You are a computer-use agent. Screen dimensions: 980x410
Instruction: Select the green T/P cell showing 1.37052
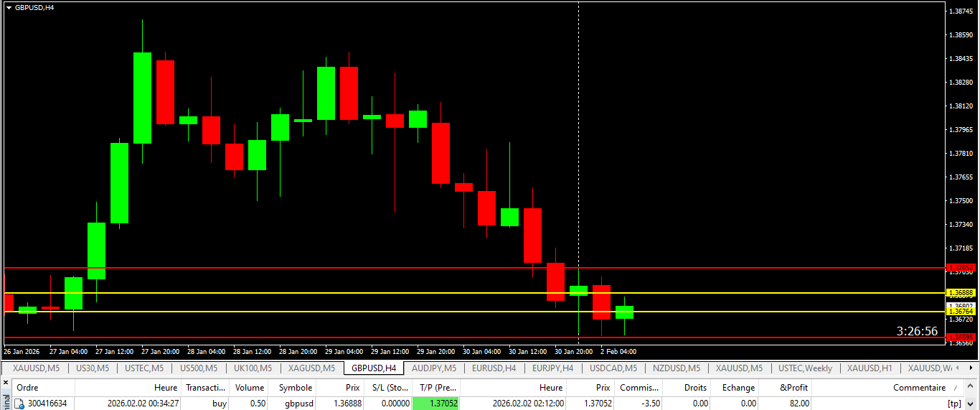point(435,404)
